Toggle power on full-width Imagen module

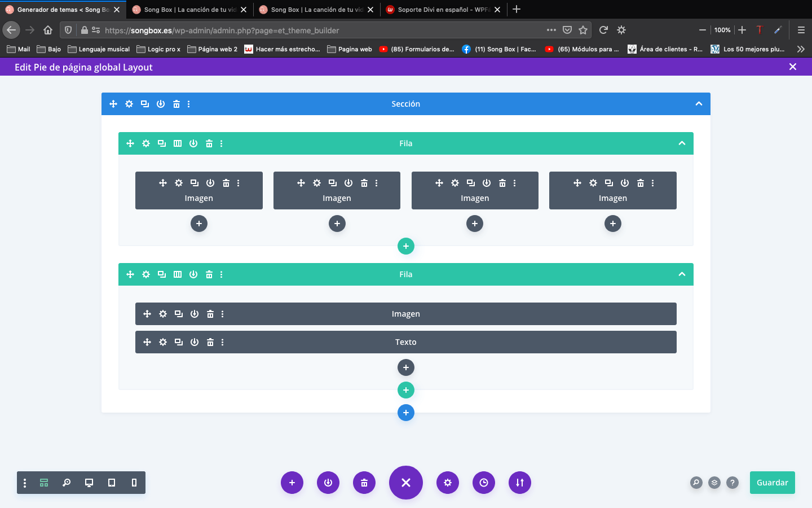195,314
